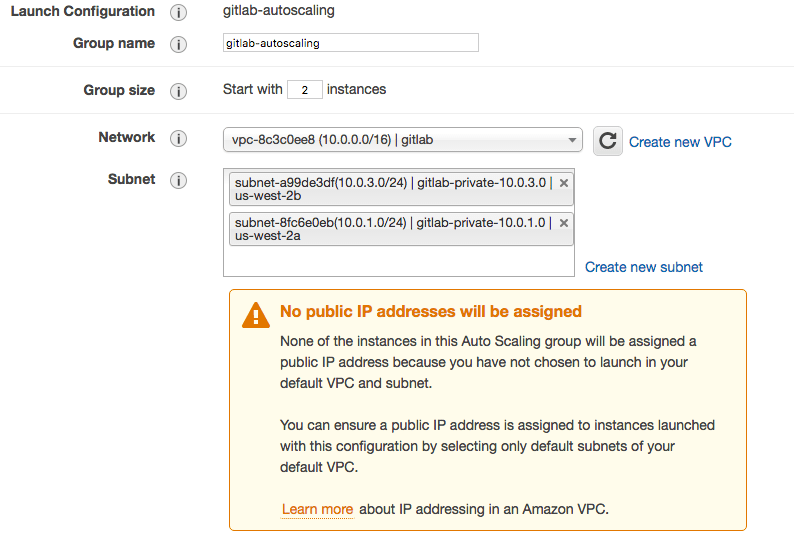Follow the Create new VPC link
This screenshot has height=559, width=794.
[680, 142]
